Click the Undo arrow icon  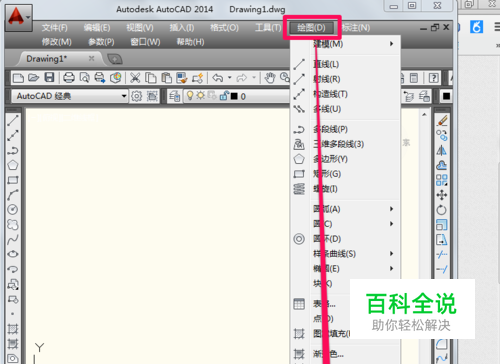coord(218,78)
